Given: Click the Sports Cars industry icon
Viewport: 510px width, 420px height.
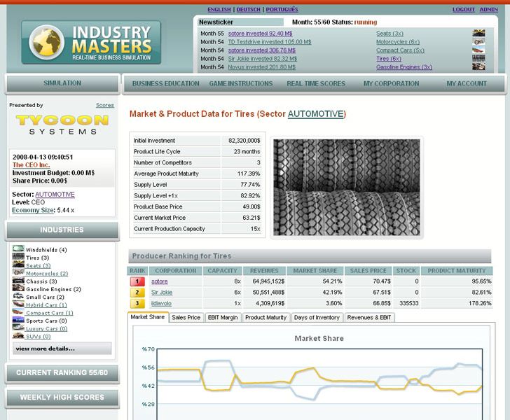Looking at the screenshot, I should coord(18,320).
